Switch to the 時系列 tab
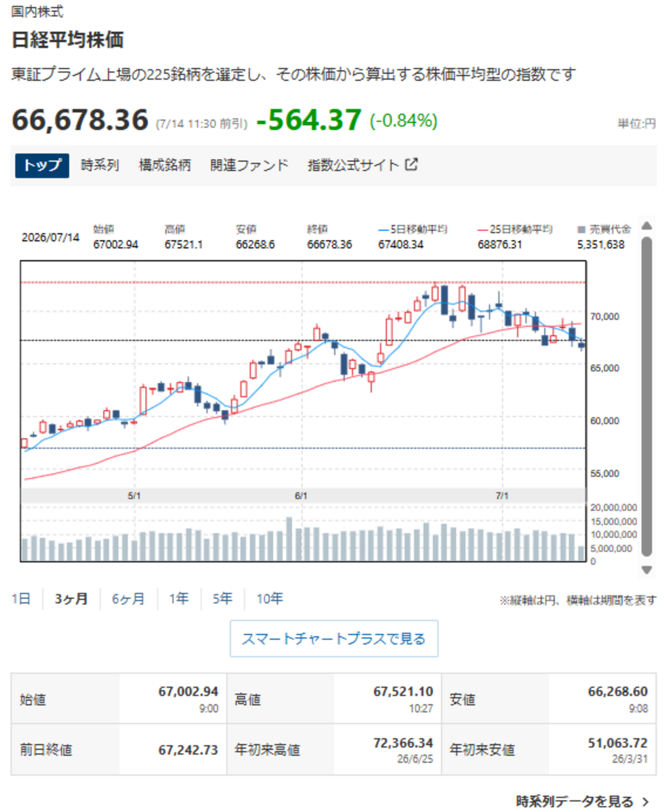672x812 pixels. click(100, 165)
